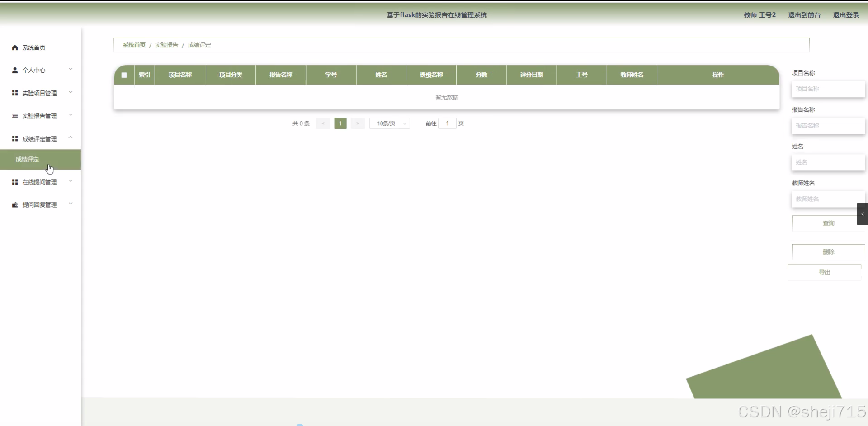Screen dimensions: 868x426
Task: Toggle the select-all checkbox in table header
Action: tap(124, 75)
